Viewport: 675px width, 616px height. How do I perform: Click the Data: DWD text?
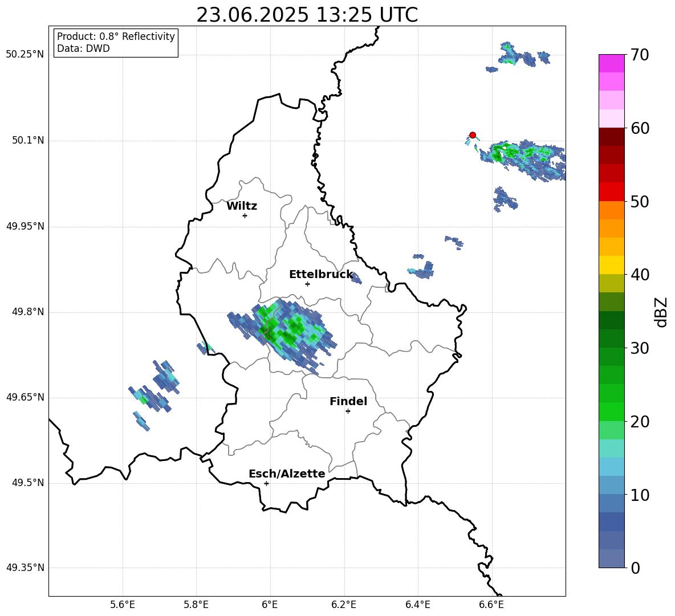point(83,48)
